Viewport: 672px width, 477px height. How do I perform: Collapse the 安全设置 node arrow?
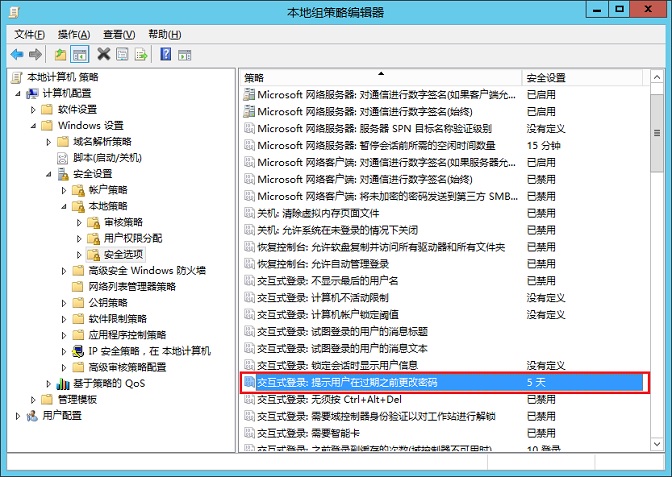pyautogui.click(x=49, y=174)
